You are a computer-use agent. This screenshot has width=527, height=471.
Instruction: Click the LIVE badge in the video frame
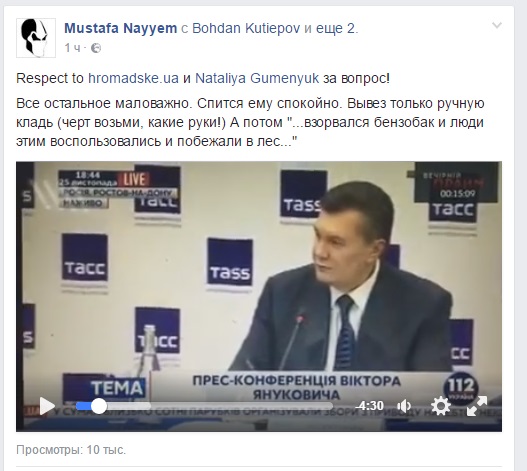coord(134,179)
